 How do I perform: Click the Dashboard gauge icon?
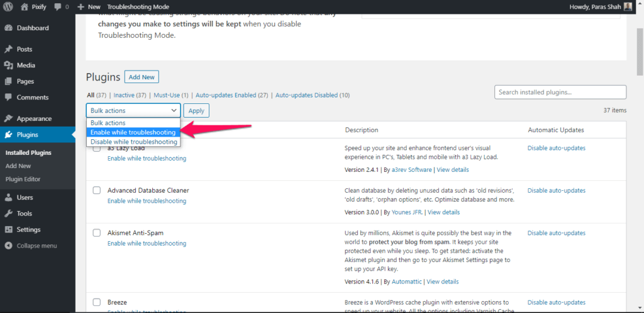(x=8, y=28)
